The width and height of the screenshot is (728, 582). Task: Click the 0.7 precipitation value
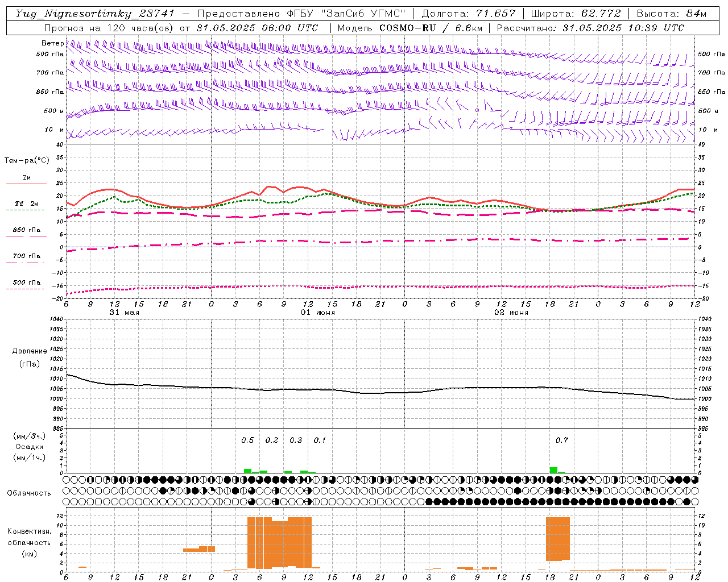[x=562, y=440]
